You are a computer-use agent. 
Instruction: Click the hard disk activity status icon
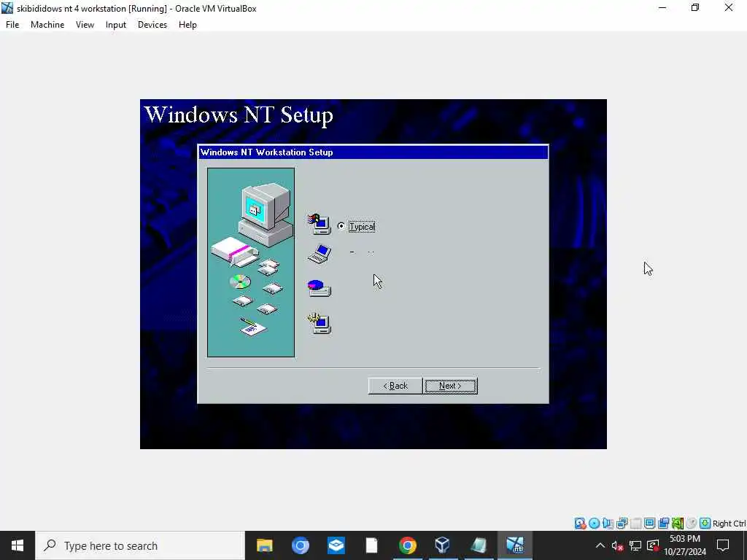click(x=580, y=524)
